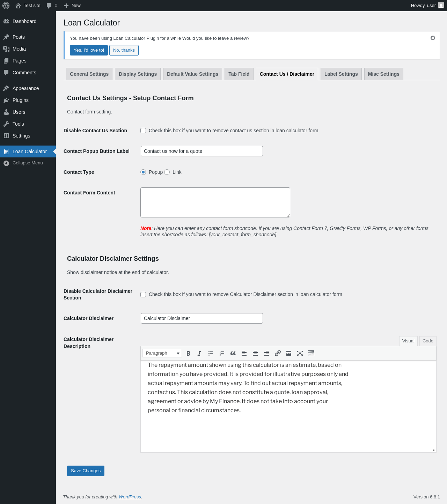Click the New plus icon
This screenshot has height=504, width=447.
coord(66,6)
